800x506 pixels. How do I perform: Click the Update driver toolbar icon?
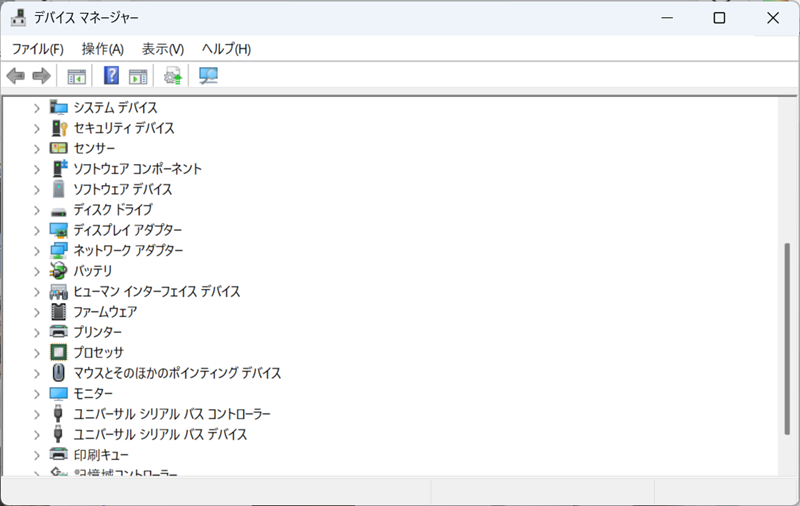(173, 76)
